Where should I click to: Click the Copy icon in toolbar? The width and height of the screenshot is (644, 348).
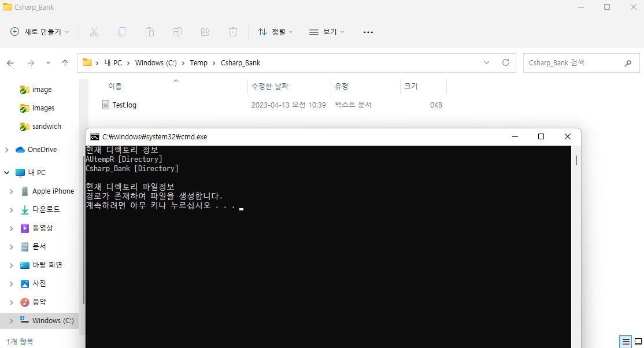point(122,32)
